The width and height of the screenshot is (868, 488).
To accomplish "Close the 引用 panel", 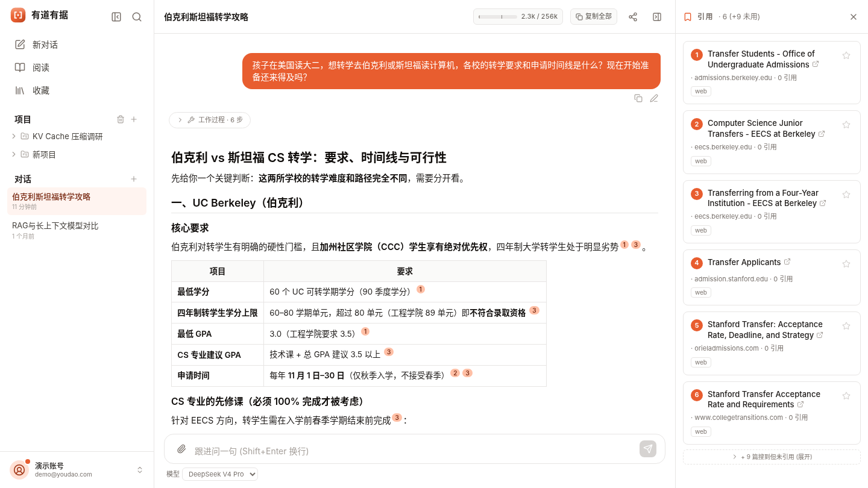I will (x=854, y=17).
